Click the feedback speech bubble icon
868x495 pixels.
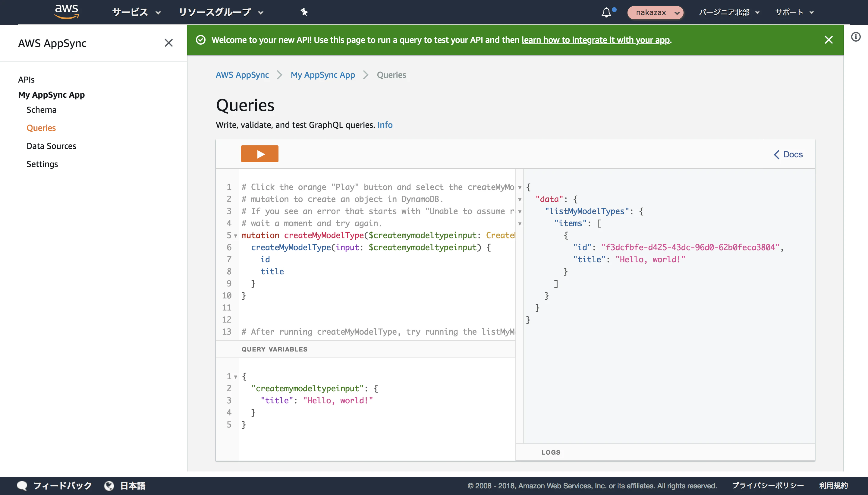(x=22, y=486)
